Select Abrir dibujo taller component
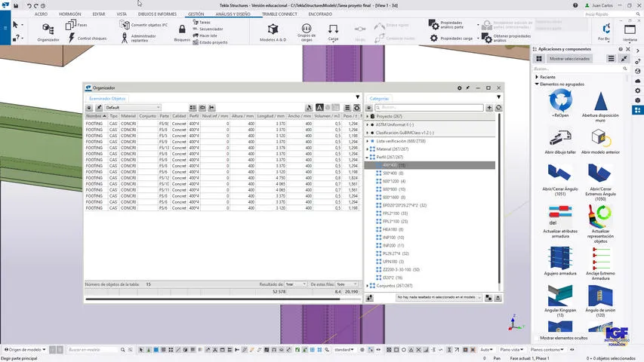This screenshot has width=644, height=362. [x=560, y=142]
